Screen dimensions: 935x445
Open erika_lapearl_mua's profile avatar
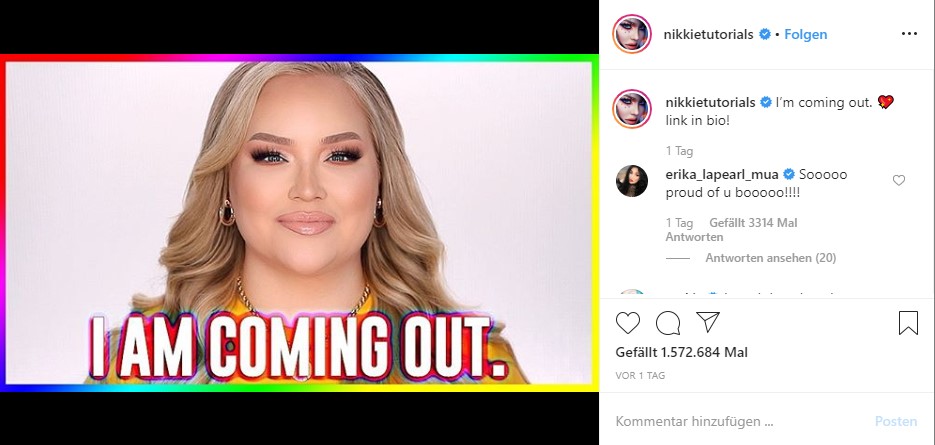tap(631, 181)
